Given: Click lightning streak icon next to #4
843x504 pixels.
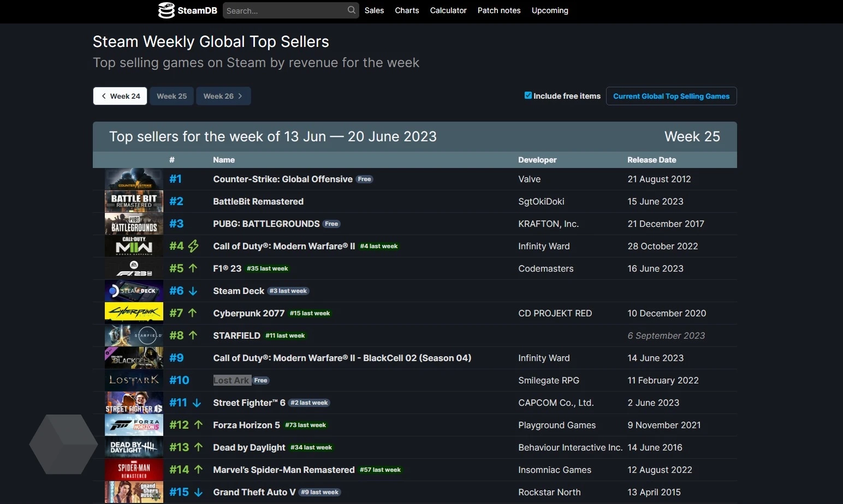Looking at the screenshot, I should click(x=193, y=246).
